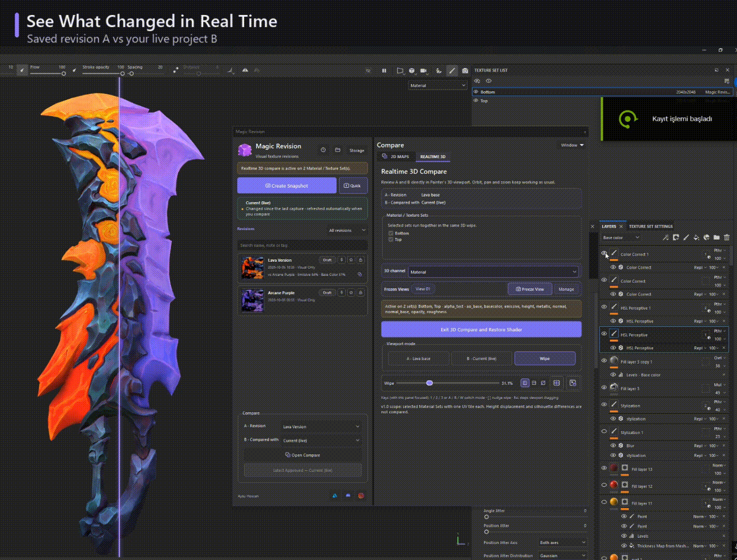
Task: Click the Freeze View button
Action: [x=530, y=289]
